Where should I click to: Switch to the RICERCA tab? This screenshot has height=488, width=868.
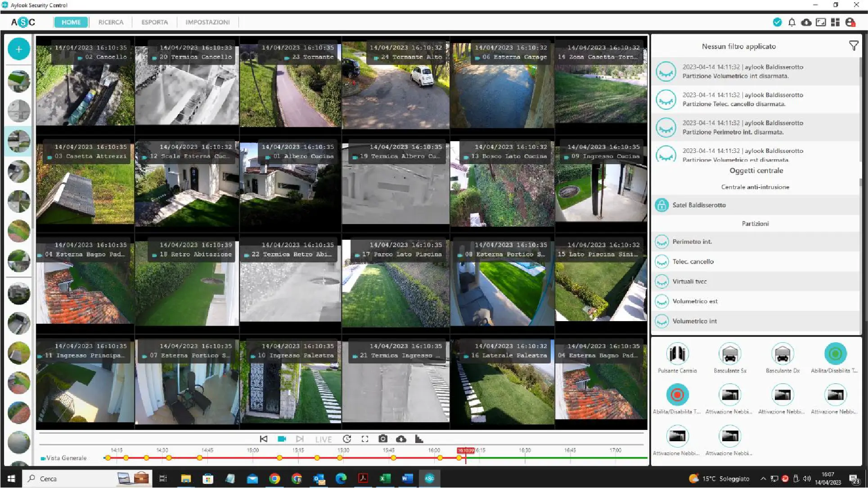point(111,22)
